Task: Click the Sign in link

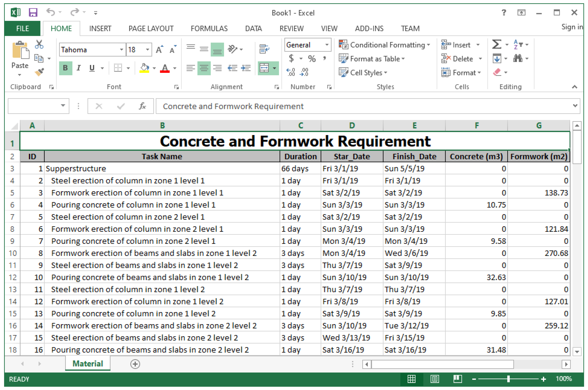Action: click(x=572, y=27)
